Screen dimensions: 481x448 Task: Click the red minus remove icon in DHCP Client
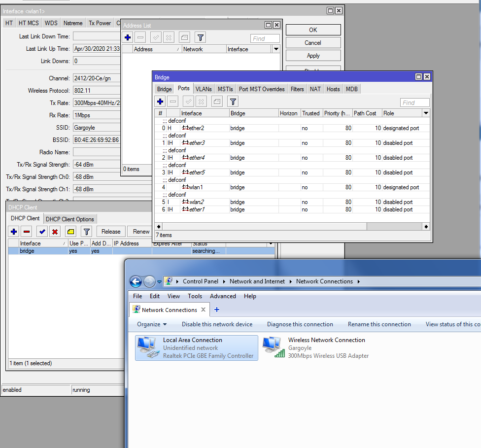pos(27,232)
